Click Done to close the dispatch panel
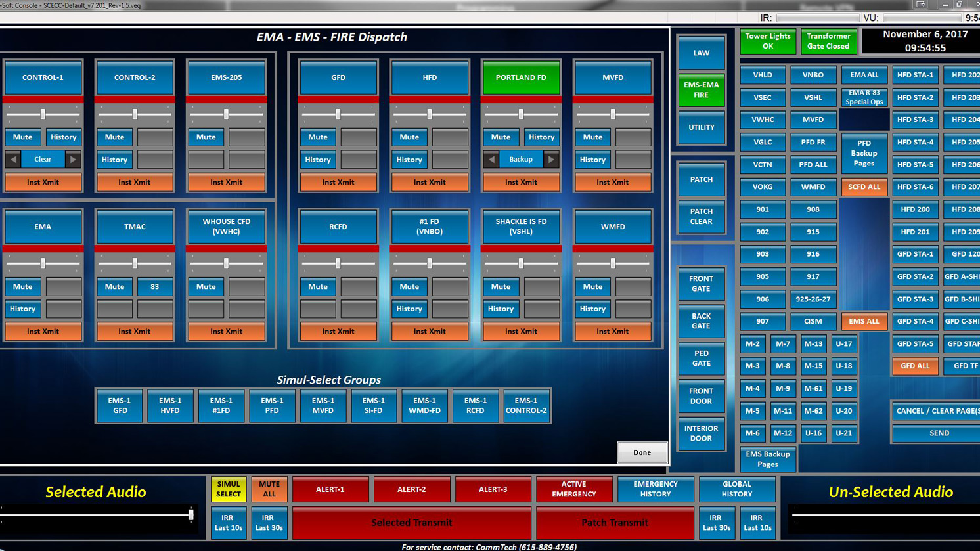 [641, 452]
